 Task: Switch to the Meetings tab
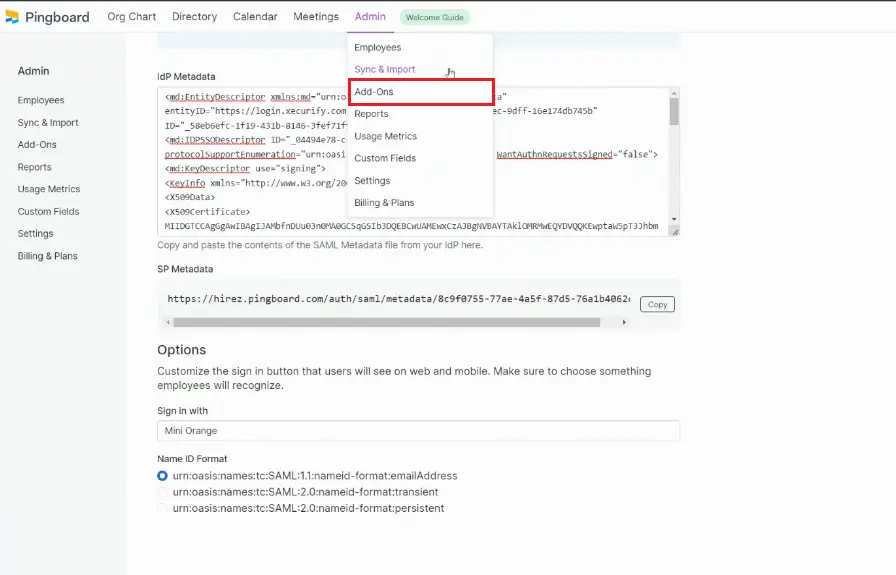(x=316, y=17)
